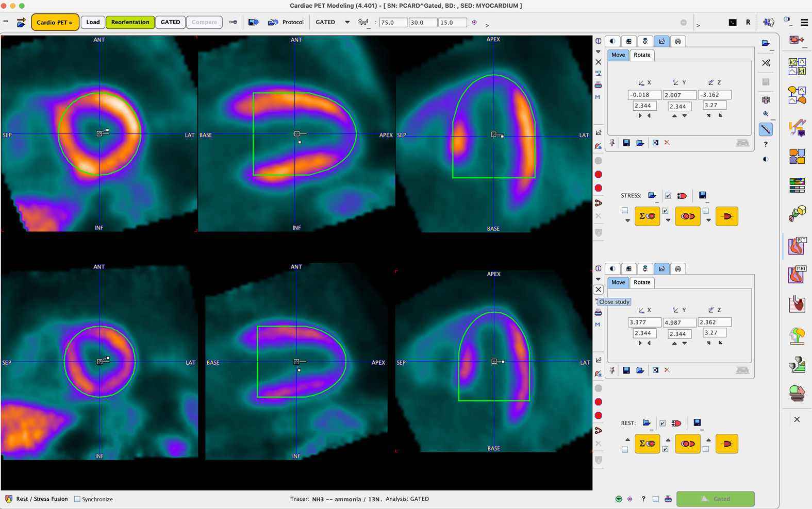812x509 pixels.
Task: Expand dropdown arrow under STRESS crop checkbox
Action: (708, 220)
